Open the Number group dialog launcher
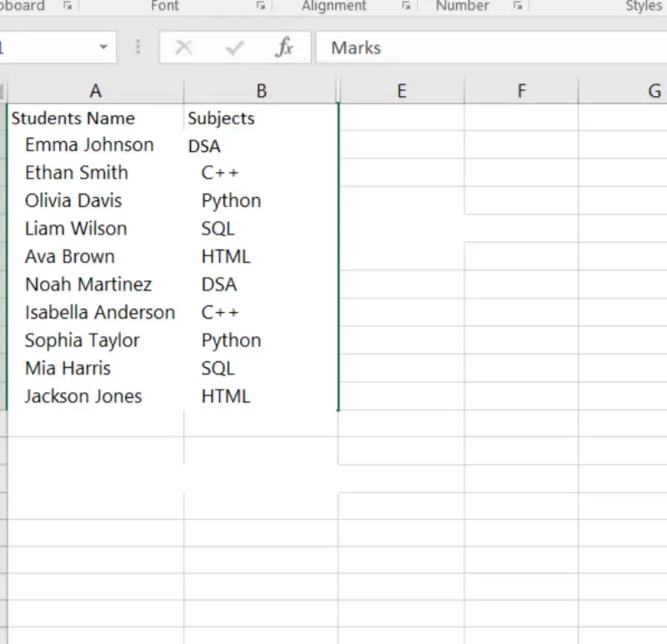Viewport: 667px width, 644px height. [x=518, y=6]
